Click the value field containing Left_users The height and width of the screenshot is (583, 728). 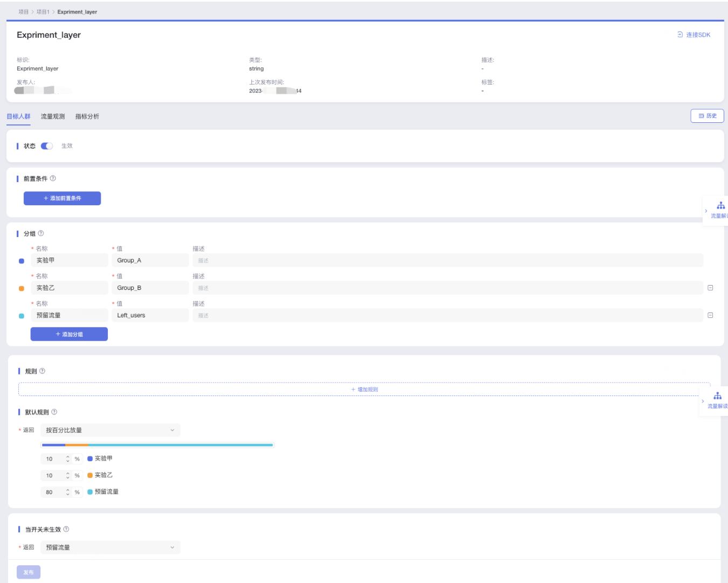[x=150, y=315]
